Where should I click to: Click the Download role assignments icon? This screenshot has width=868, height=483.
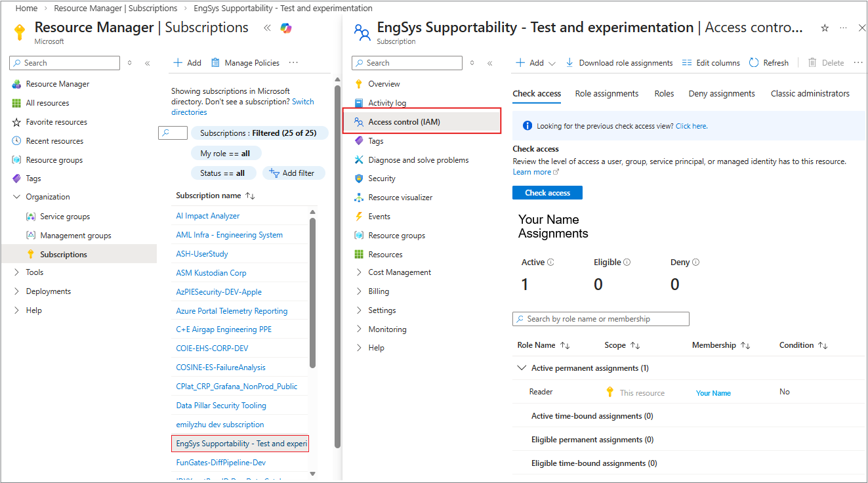(x=569, y=63)
